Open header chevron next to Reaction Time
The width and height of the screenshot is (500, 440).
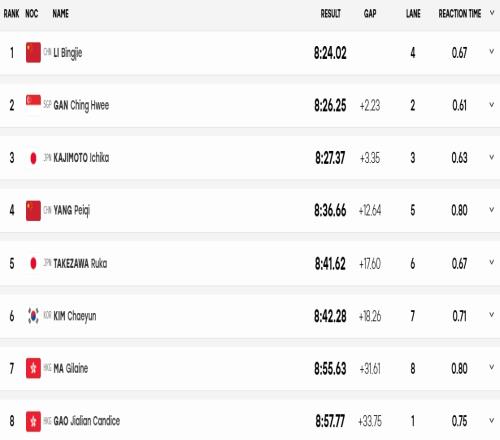point(492,13)
